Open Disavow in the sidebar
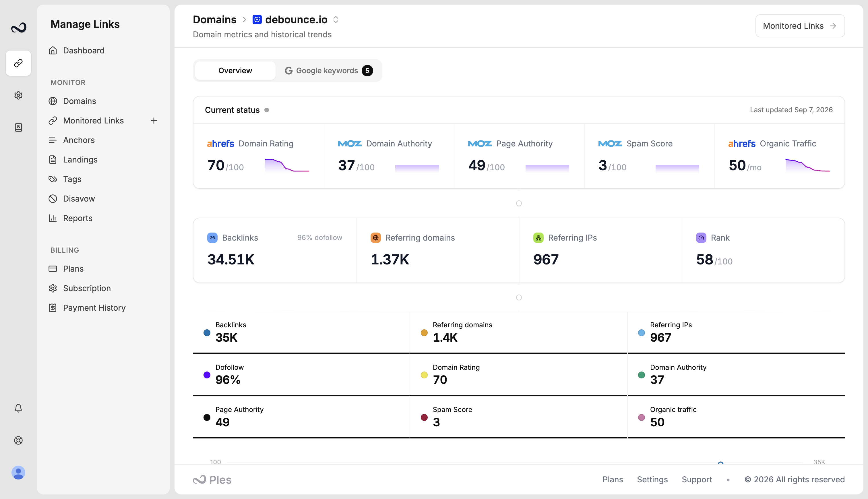 click(x=79, y=199)
